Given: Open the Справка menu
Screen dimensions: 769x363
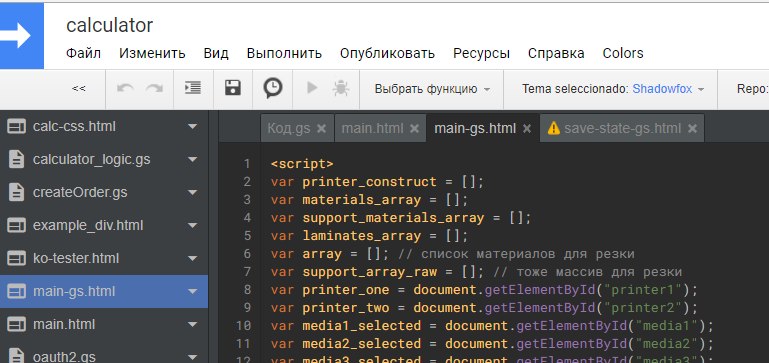Looking at the screenshot, I should pyautogui.click(x=556, y=53).
